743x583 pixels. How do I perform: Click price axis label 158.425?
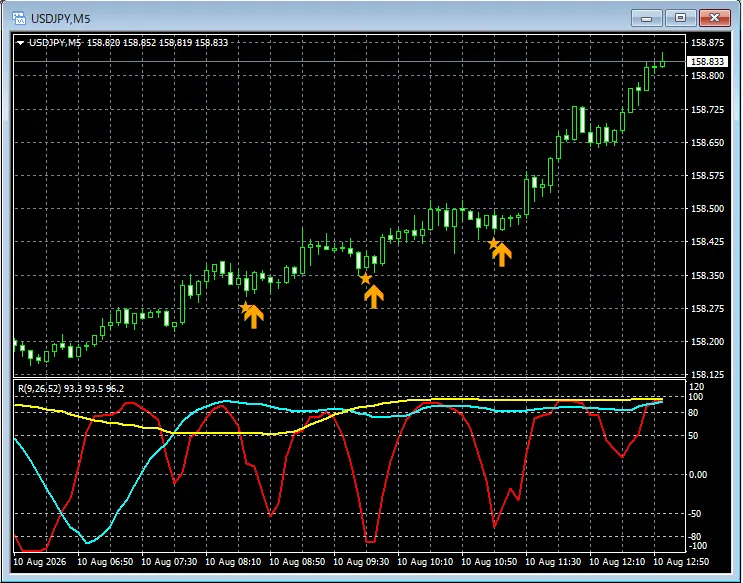point(707,242)
